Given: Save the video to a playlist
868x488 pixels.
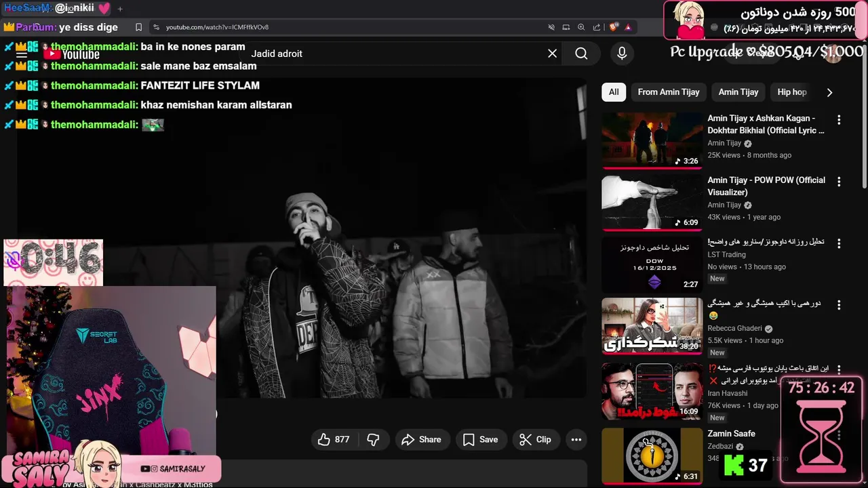Looking at the screenshot, I should pos(480,439).
